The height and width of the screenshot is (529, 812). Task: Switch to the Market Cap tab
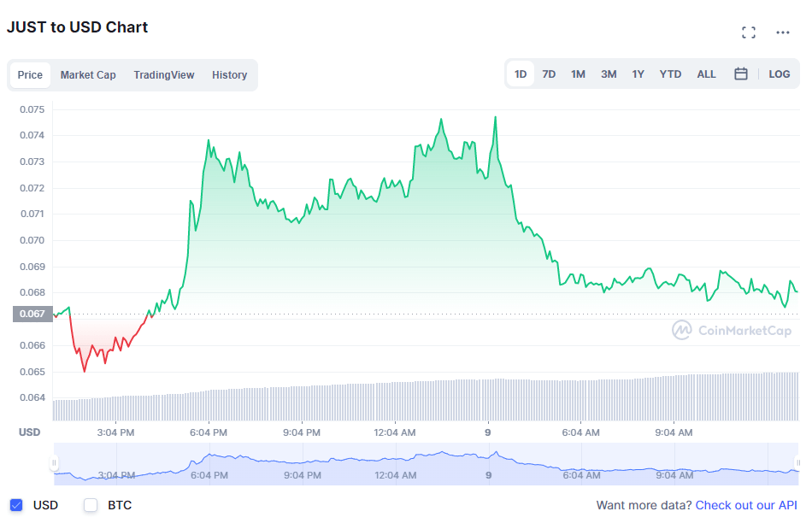(88, 75)
